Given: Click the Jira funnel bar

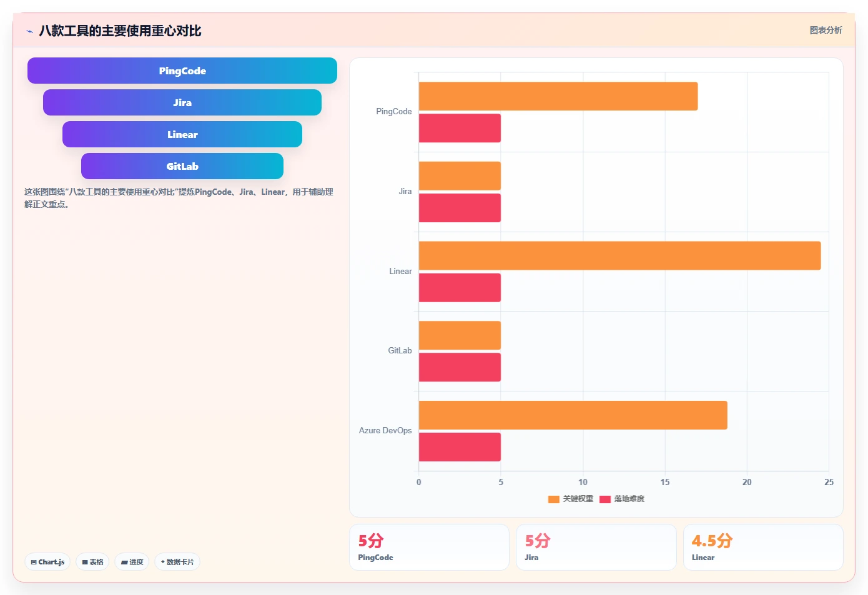Looking at the screenshot, I should [182, 102].
